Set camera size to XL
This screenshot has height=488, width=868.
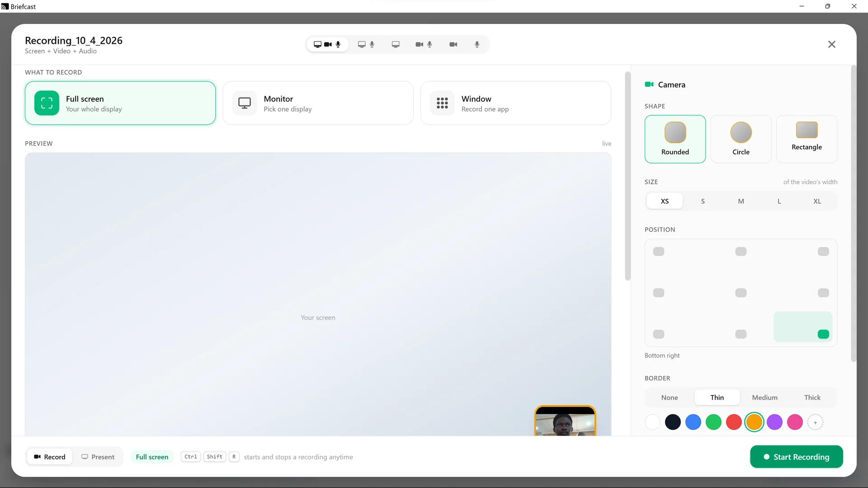[817, 201]
